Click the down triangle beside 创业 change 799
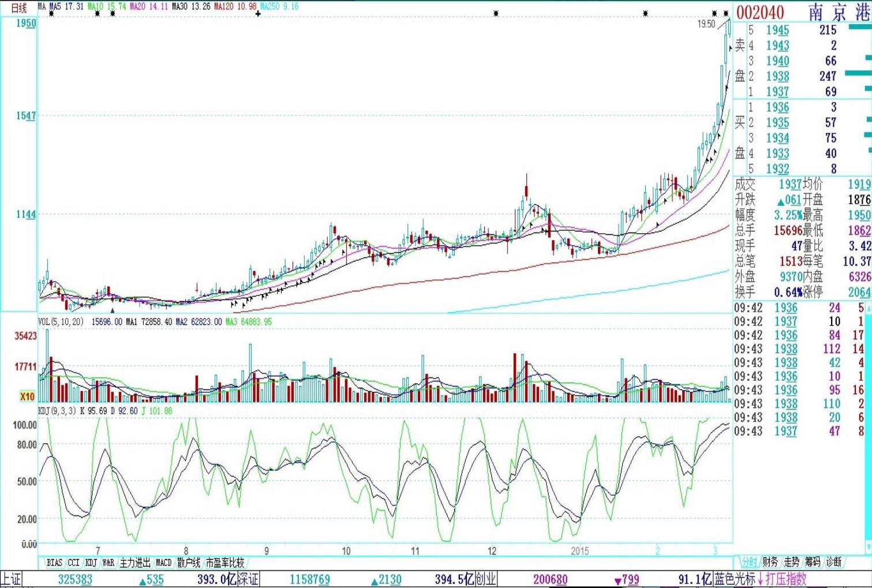872x588 pixels. (x=617, y=580)
